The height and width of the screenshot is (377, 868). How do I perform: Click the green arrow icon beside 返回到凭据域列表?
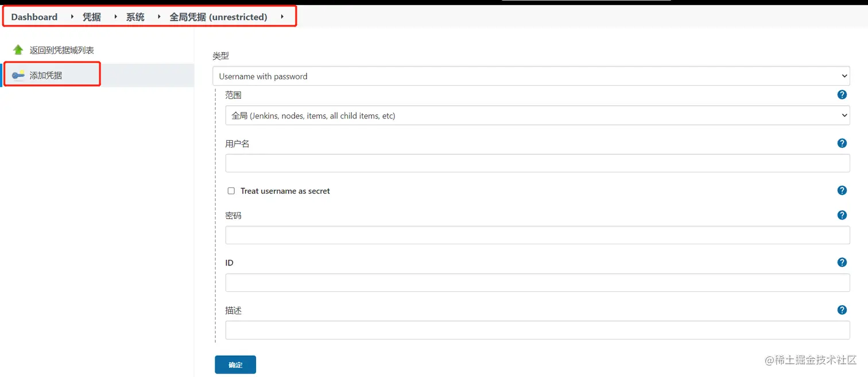(17, 49)
